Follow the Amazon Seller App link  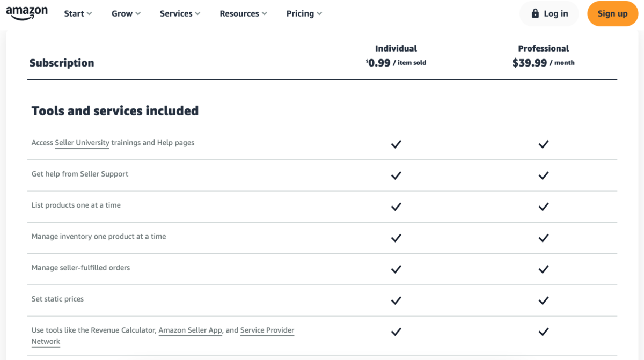(190, 330)
